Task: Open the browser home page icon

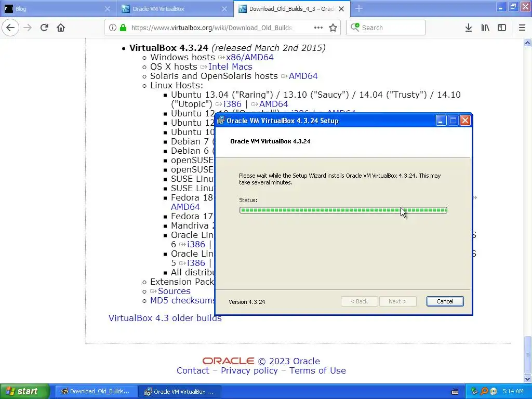Action: point(61,28)
